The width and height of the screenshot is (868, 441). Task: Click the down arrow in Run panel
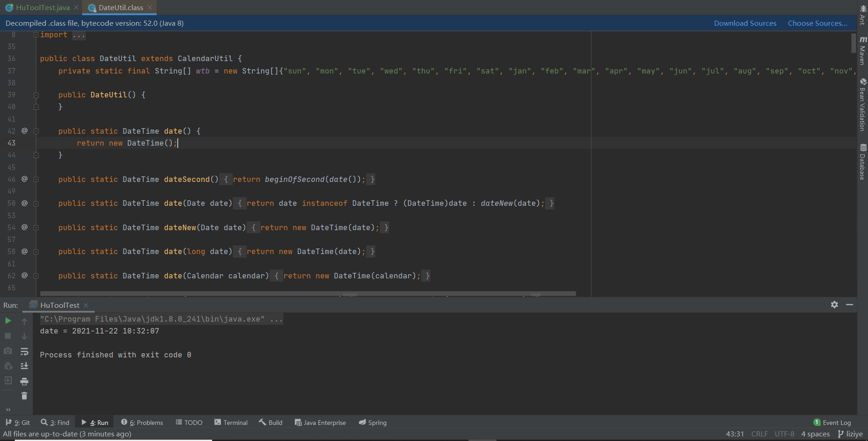(x=24, y=336)
